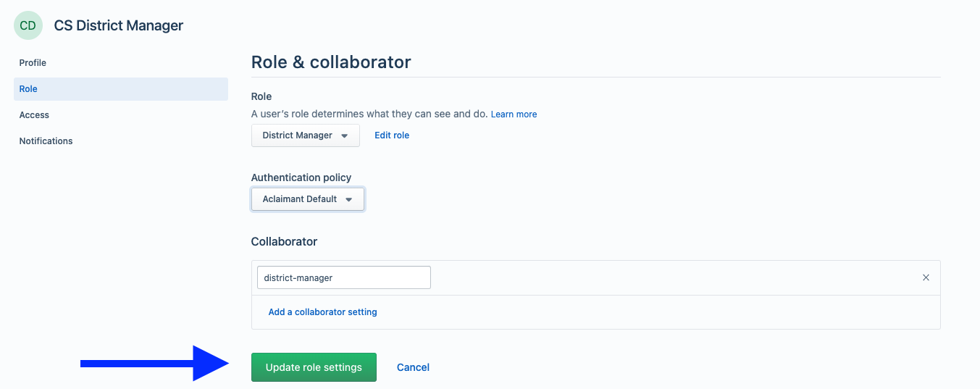Click the CD user avatar icon

(x=28, y=25)
